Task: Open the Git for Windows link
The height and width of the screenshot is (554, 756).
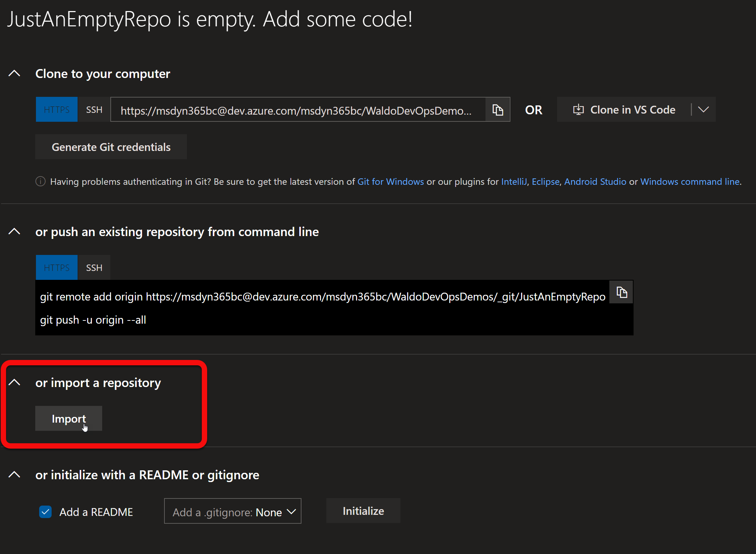Action: click(x=390, y=181)
